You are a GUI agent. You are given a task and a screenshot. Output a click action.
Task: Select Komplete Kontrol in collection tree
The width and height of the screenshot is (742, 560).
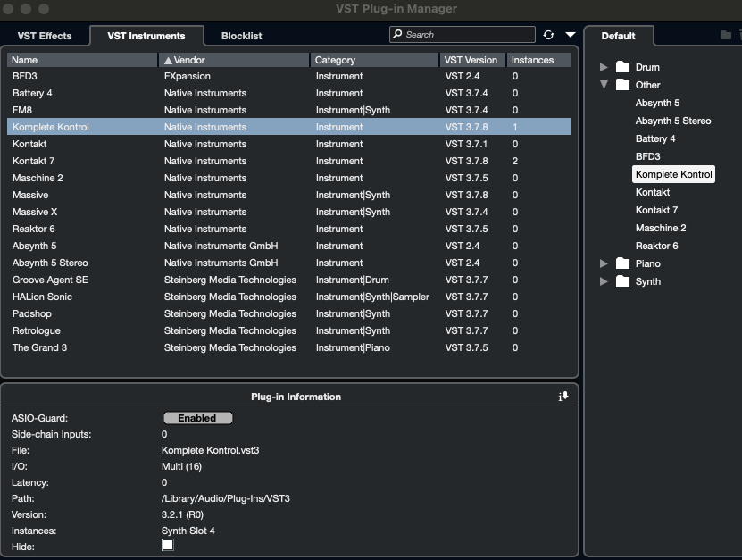[x=673, y=174]
